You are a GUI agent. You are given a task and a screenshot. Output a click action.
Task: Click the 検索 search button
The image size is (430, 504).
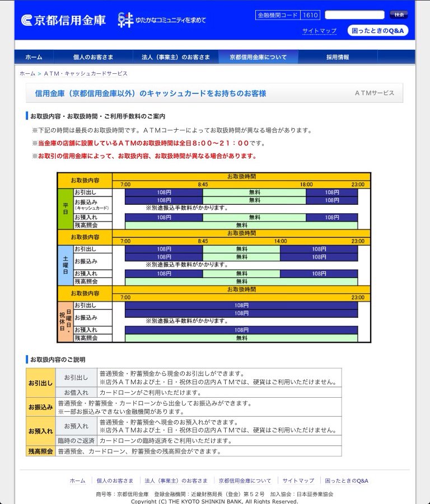[x=399, y=15]
